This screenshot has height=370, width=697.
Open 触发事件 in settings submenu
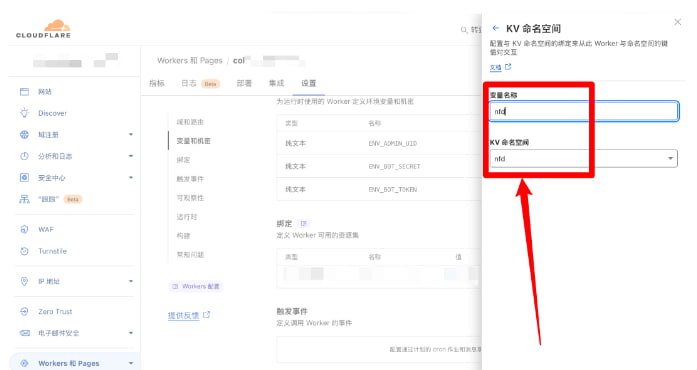190,179
